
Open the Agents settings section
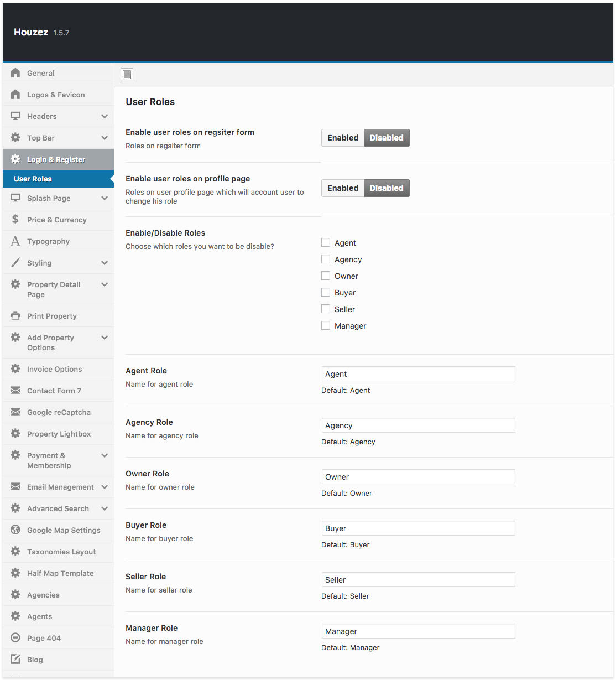(58, 616)
